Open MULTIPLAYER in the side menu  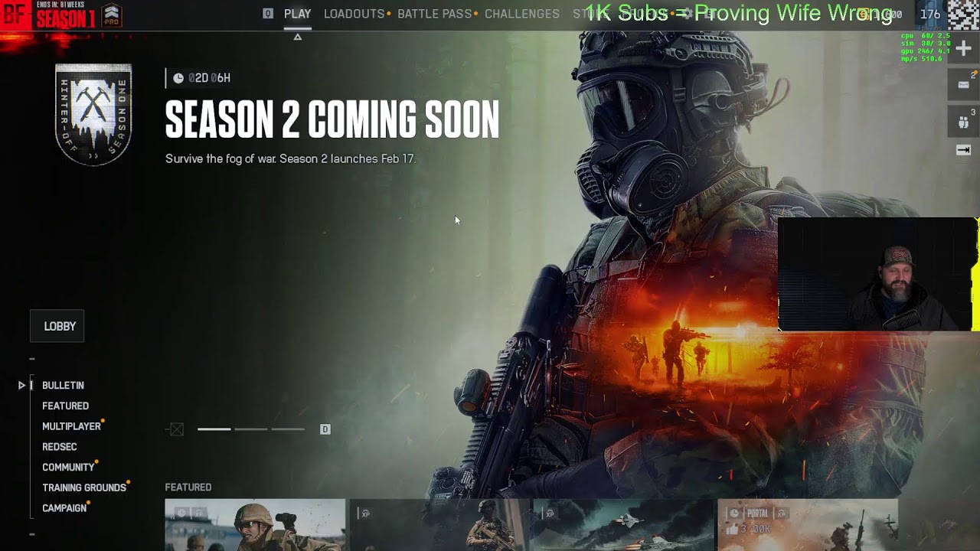[71, 427]
